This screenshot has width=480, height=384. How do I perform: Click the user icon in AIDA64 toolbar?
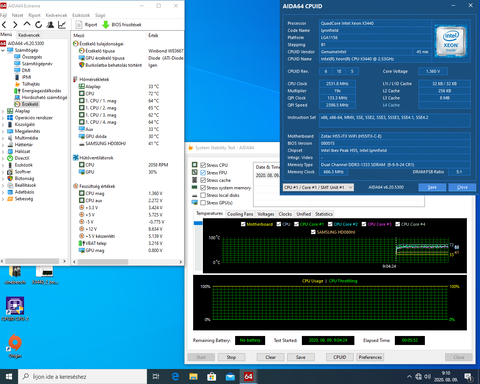click(50, 25)
